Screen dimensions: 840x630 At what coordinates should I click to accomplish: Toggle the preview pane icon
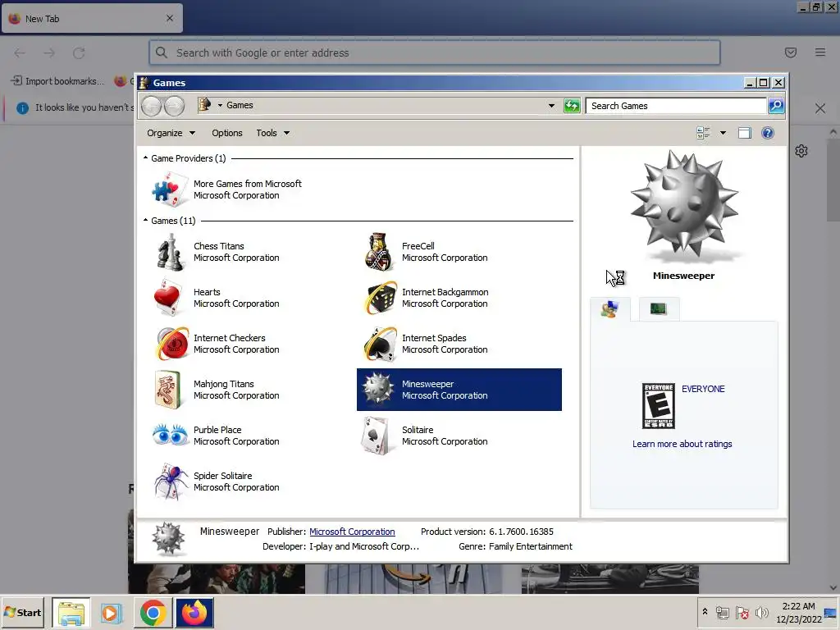point(745,133)
